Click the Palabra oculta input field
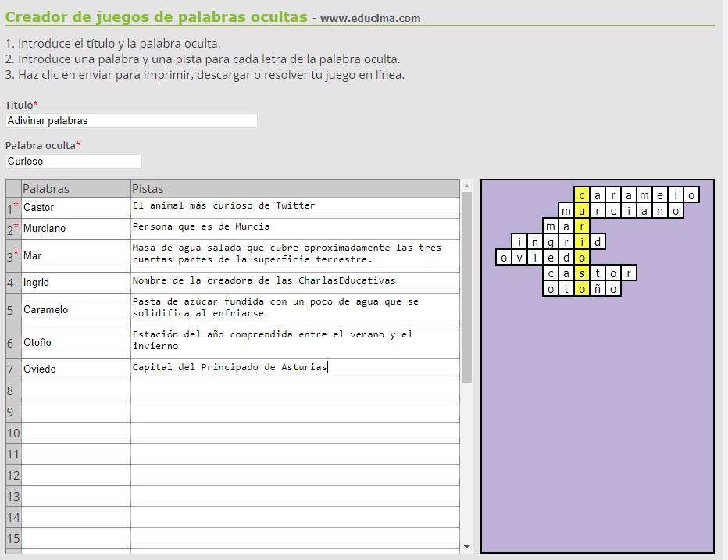This screenshot has width=728, height=560. coord(73,161)
